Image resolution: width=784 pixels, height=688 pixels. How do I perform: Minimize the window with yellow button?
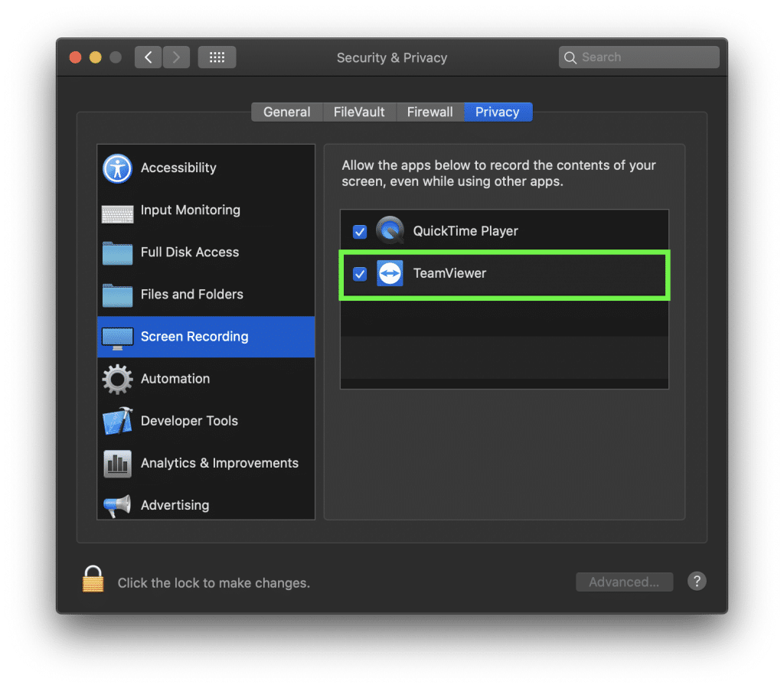click(96, 57)
